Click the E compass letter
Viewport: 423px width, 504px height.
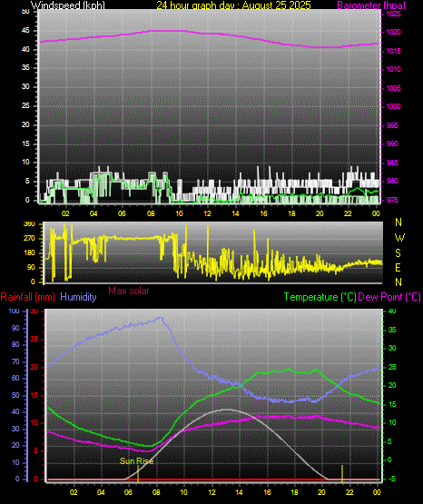pyautogui.click(x=398, y=267)
